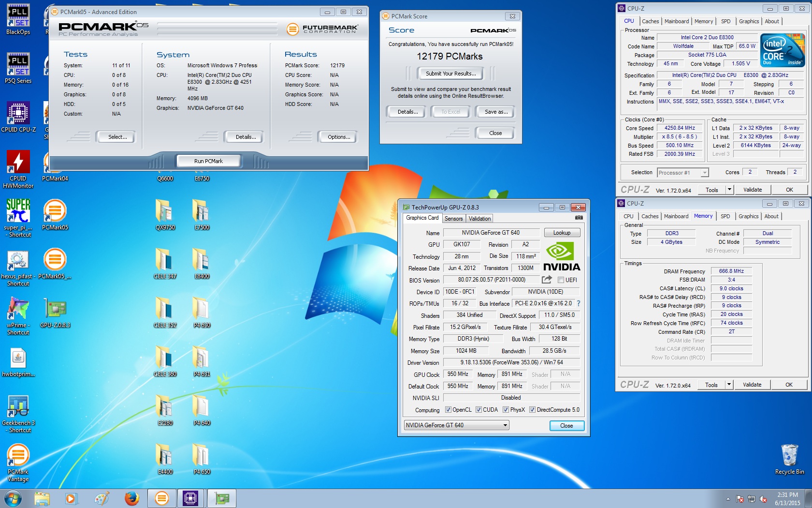
Task: Launch wPrime shortcut on desktop
Action: point(18,316)
